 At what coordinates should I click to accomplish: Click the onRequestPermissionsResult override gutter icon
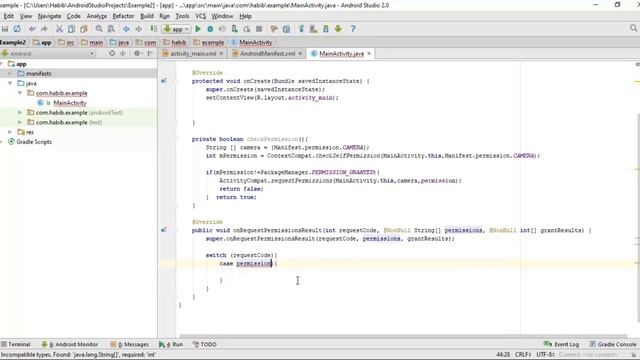click(164, 230)
